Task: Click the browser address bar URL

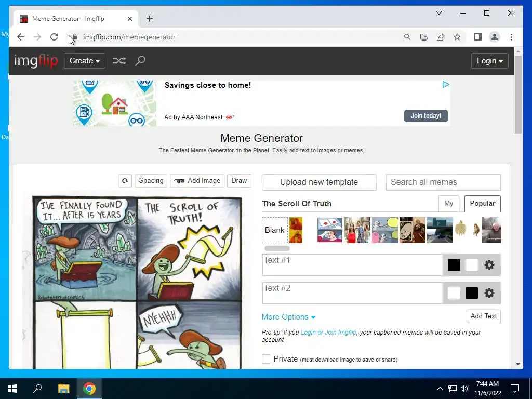Action: tap(129, 37)
